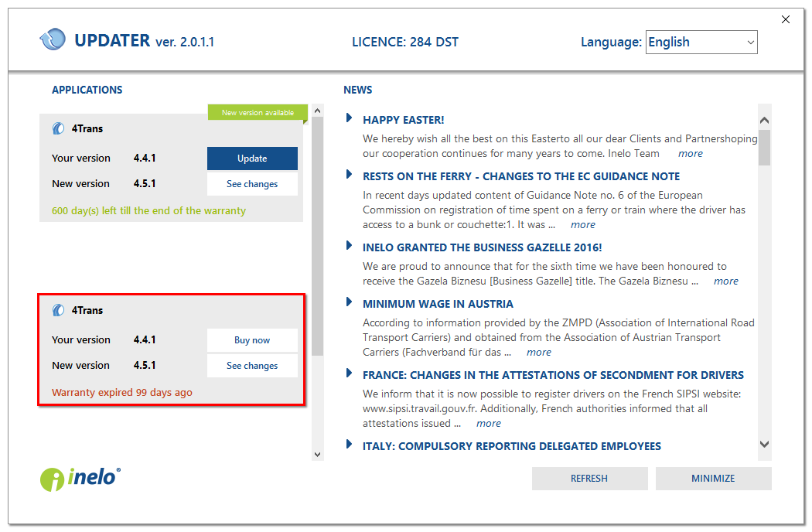The image size is (812, 532).
Task: Click the 4Trans icon in the expired-warranty card
Action: pos(58,310)
